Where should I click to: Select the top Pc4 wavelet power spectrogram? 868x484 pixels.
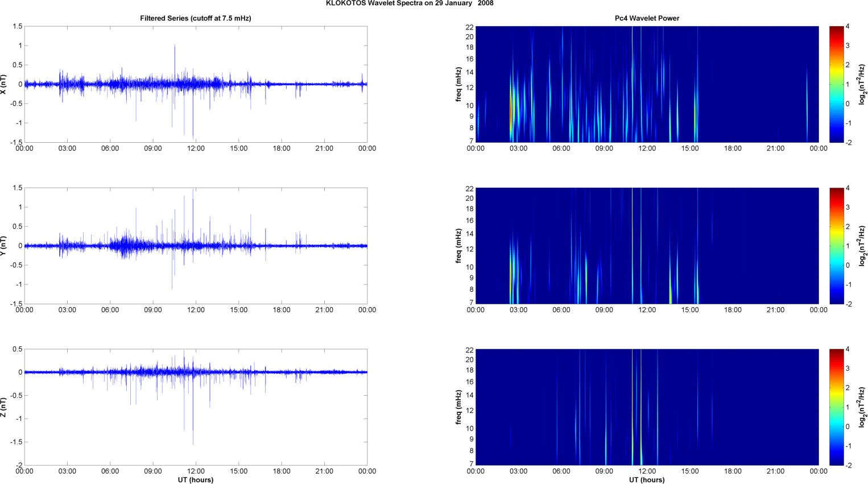pos(647,84)
